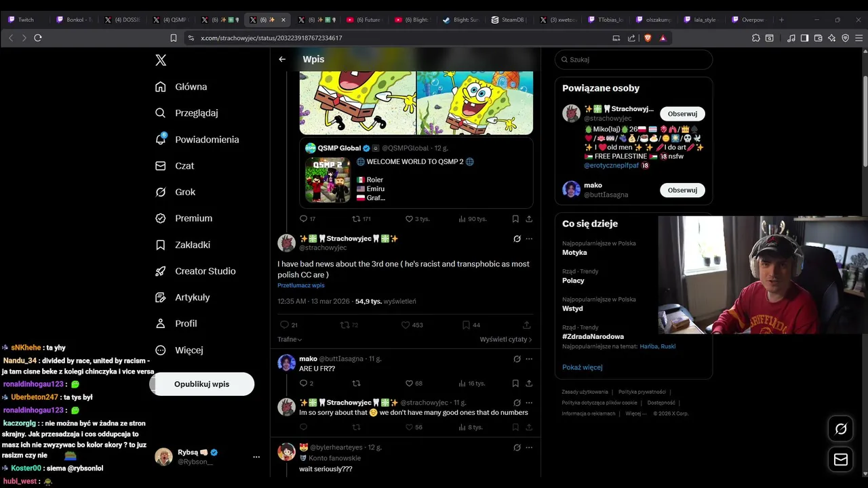Reload the page in browser toolbar
The width and height of the screenshot is (868, 488).
38,38
